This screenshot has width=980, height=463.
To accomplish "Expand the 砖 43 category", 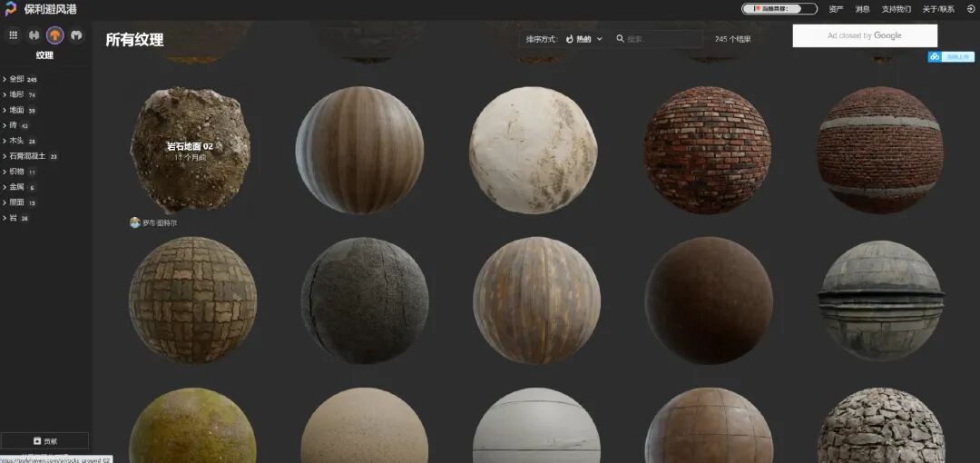I will [15, 125].
